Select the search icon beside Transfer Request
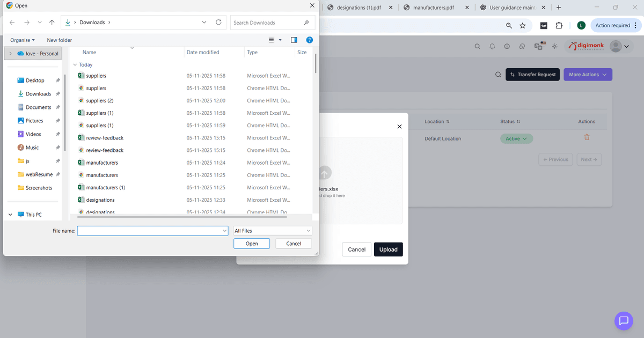 pos(498,75)
